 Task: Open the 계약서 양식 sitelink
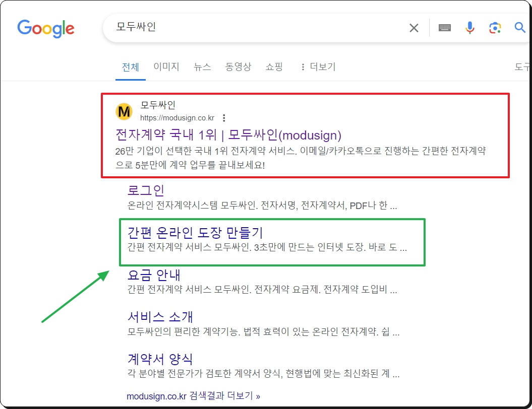pyautogui.click(x=160, y=359)
